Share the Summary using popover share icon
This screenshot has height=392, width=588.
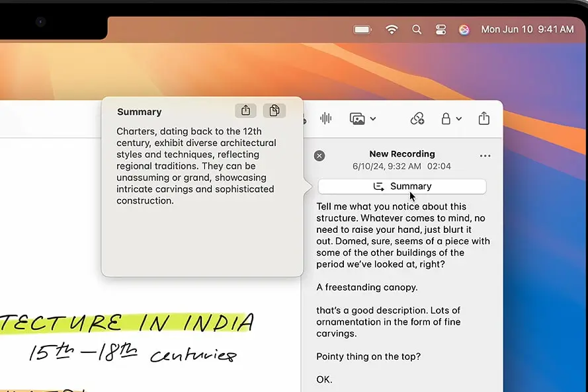click(245, 110)
